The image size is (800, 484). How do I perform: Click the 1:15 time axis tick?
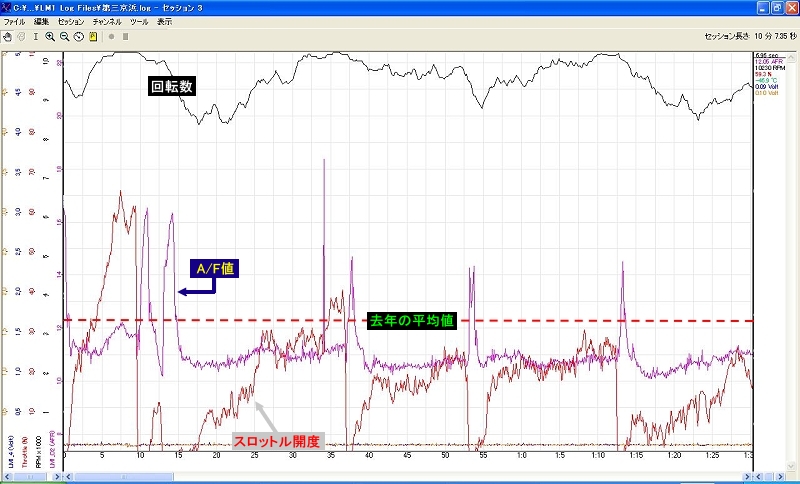click(637, 455)
